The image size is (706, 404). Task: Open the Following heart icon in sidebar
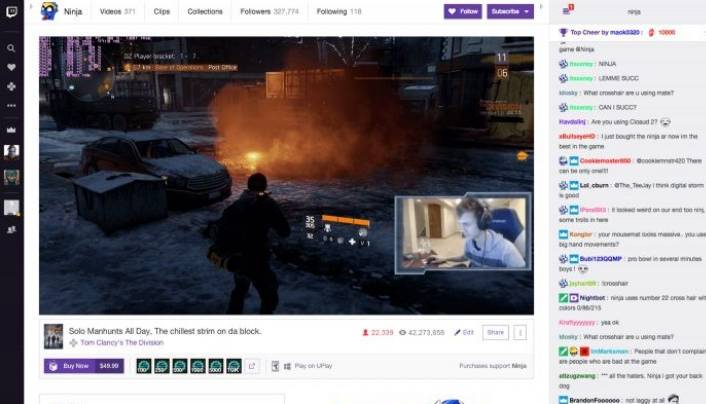[x=11, y=67]
